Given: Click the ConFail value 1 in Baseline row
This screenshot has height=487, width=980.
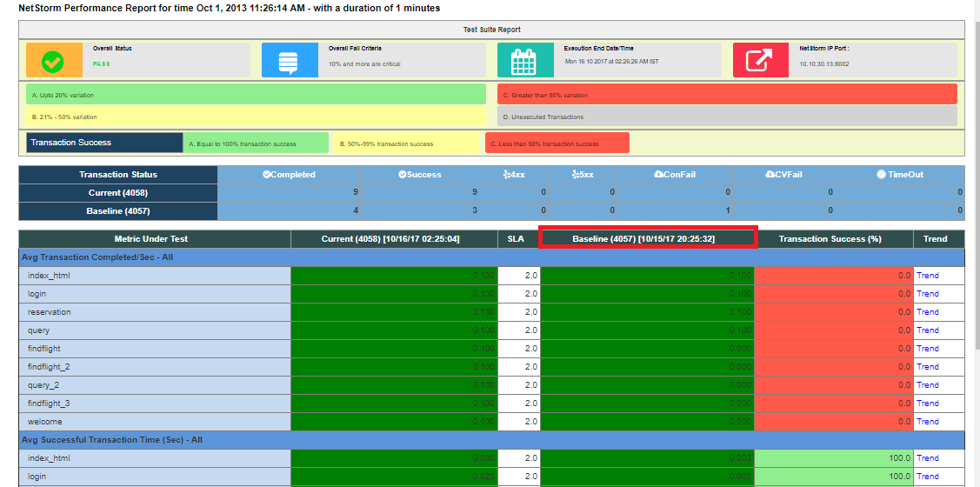Looking at the screenshot, I should click(728, 211).
